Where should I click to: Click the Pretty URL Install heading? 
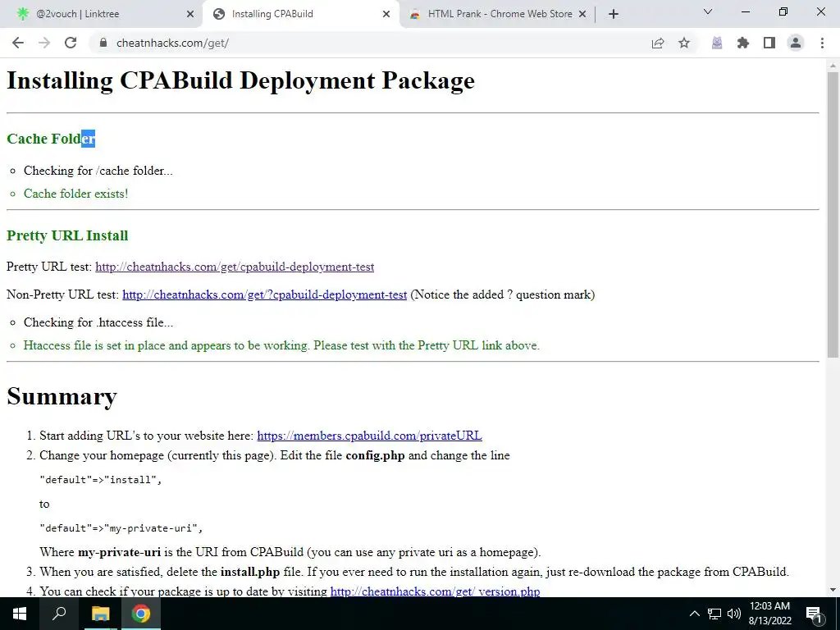(x=67, y=235)
